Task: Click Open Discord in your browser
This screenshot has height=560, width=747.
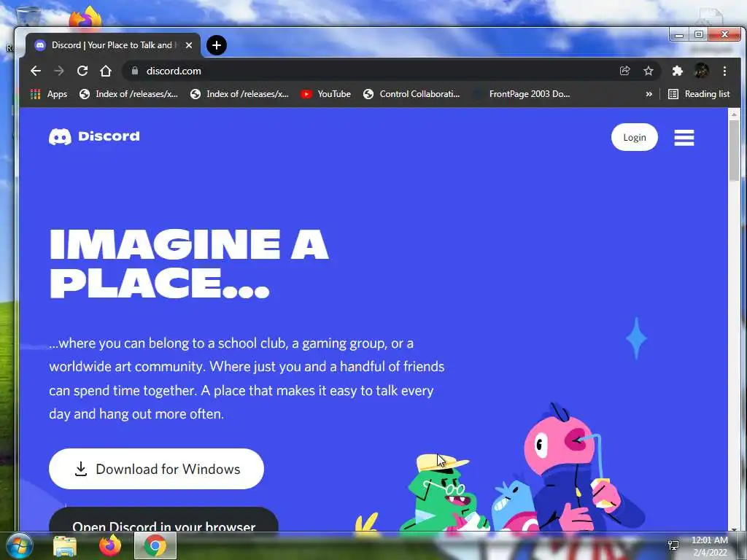Action: tap(163, 521)
